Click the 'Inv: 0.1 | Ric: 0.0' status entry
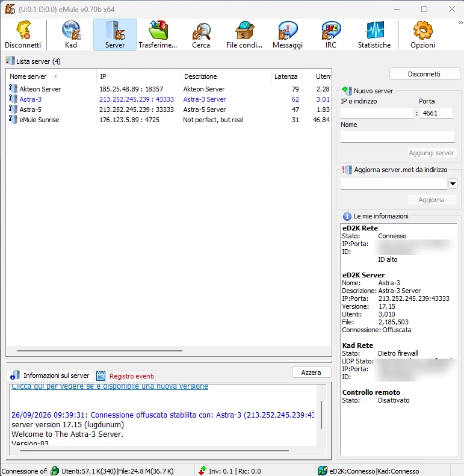Image resolution: width=464 pixels, height=476 pixels. pyautogui.click(x=235, y=471)
